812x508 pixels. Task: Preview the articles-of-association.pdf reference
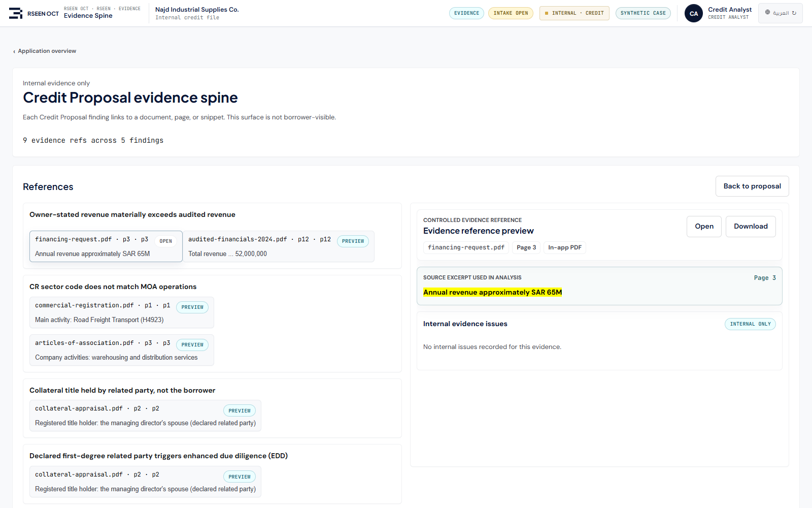[192, 345]
